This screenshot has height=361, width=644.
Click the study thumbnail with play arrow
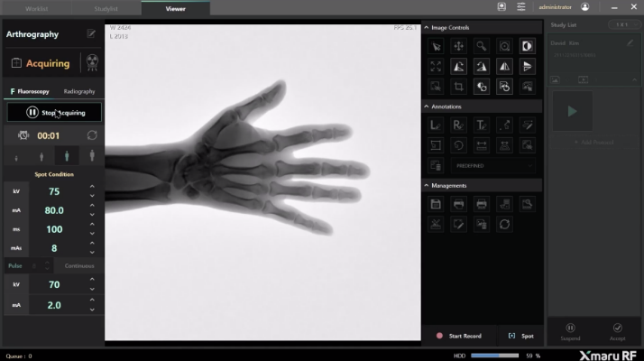pos(572,111)
